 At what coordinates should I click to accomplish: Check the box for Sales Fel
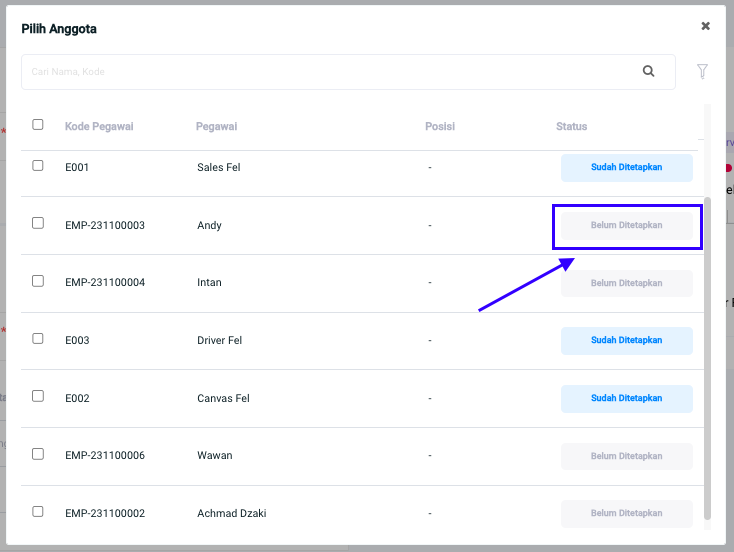(x=38, y=166)
